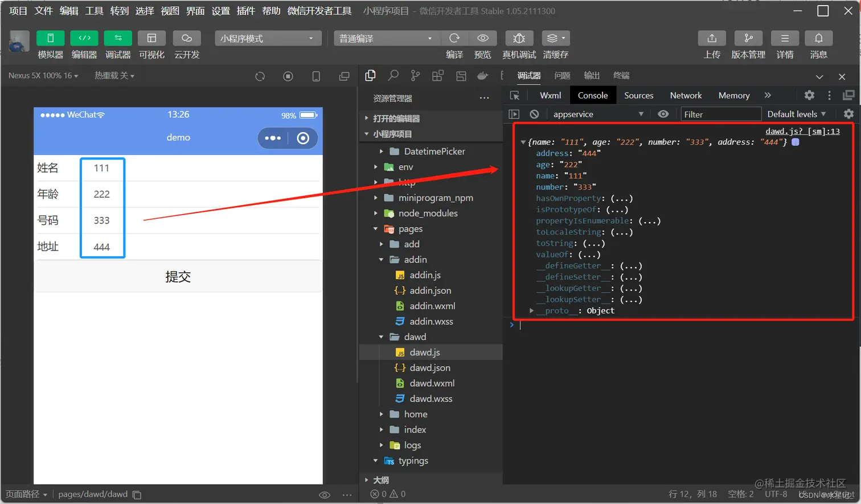Image resolution: width=861 pixels, height=504 pixels.
Task: Toggle the live expression eye icon
Action: click(663, 114)
